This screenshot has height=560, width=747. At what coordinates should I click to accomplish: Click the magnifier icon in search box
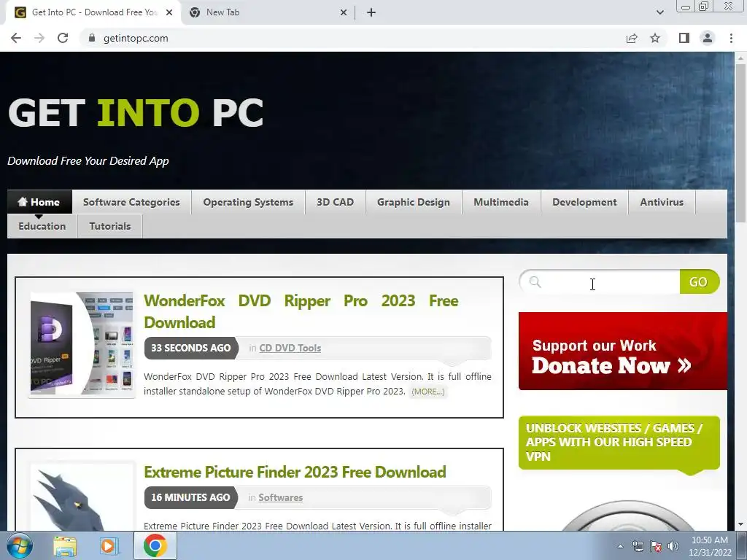[535, 282]
